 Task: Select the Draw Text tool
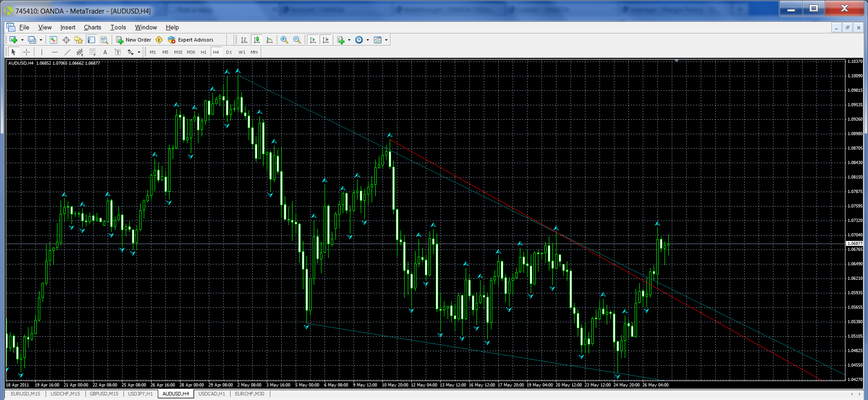pyautogui.click(x=105, y=52)
